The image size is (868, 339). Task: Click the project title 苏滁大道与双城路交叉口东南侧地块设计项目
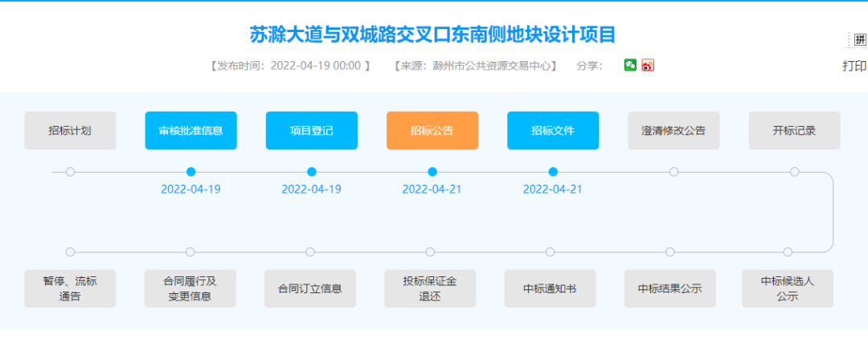tap(432, 35)
